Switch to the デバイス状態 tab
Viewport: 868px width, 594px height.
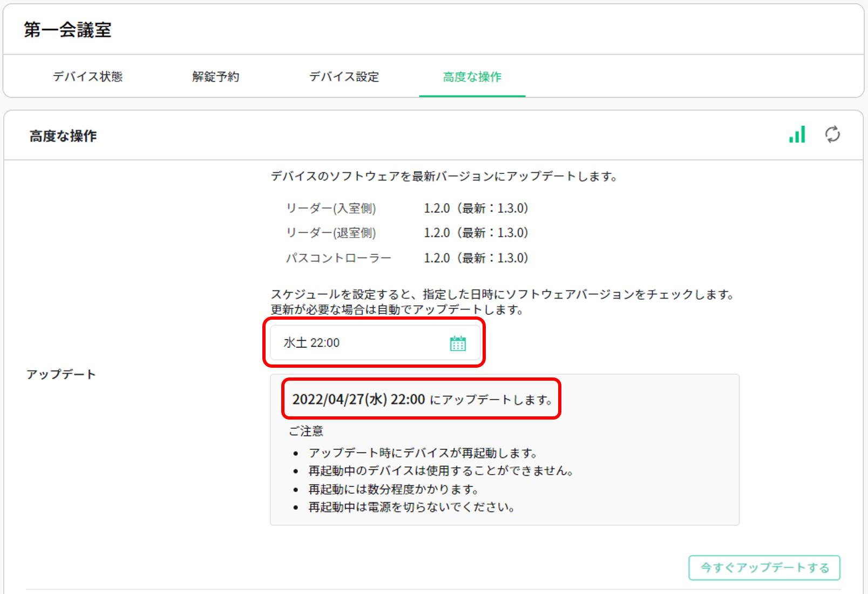[88, 77]
